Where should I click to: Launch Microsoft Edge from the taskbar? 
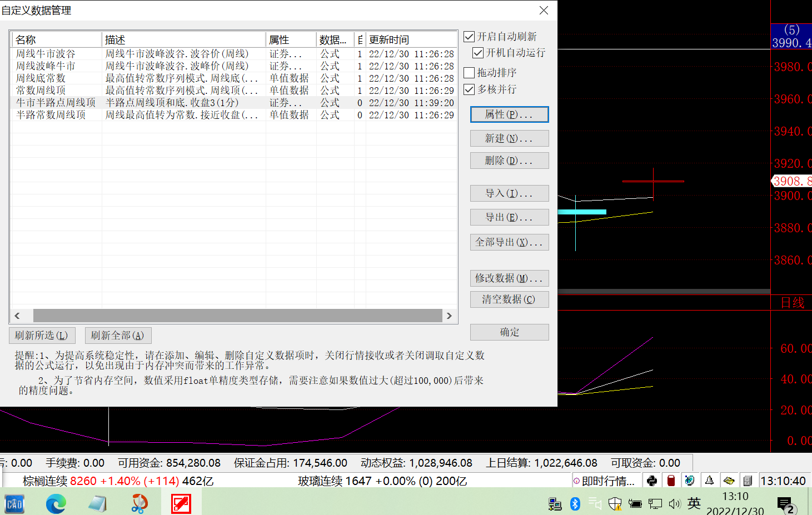[x=56, y=504]
